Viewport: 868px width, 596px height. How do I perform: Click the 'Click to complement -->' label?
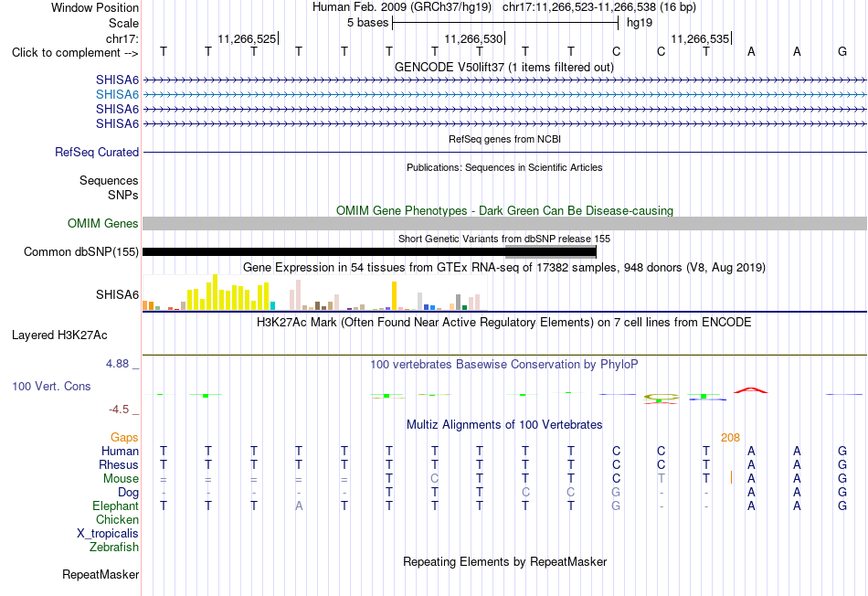click(75, 53)
